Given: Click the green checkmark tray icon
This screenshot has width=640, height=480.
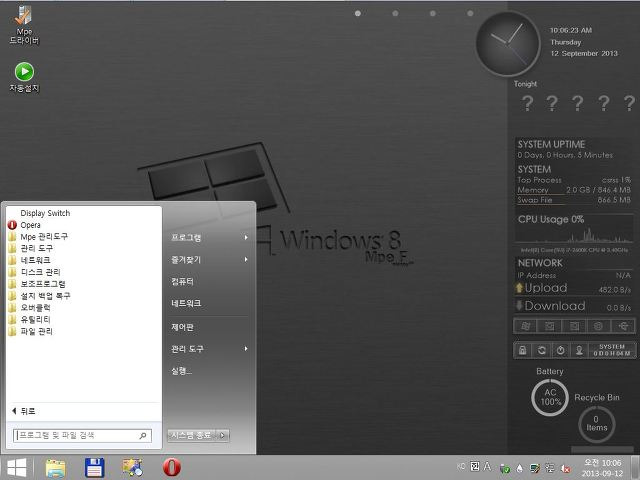Looking at the screenshot, I should tap(505, 469).
